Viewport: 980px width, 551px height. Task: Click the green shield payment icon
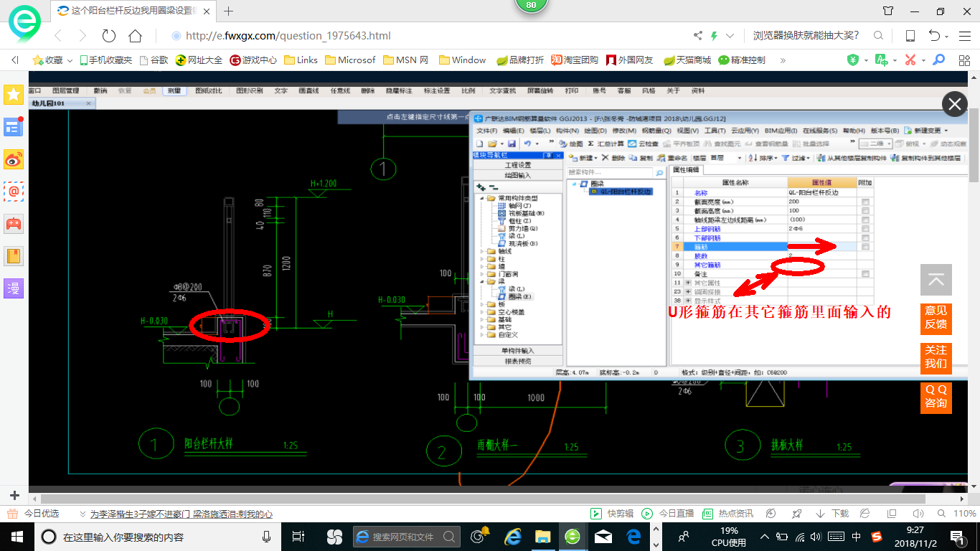(x=853, y=60)
